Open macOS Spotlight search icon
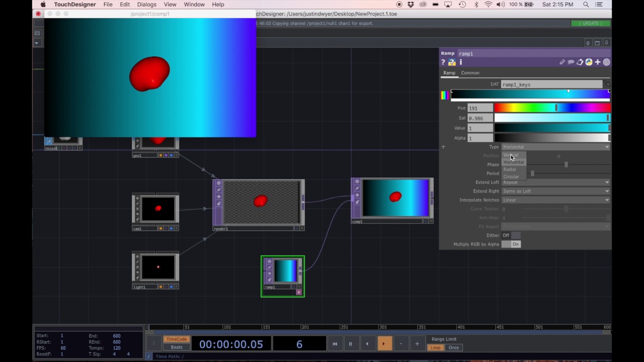This screenshot has width=644, height=362. (586, 5)
